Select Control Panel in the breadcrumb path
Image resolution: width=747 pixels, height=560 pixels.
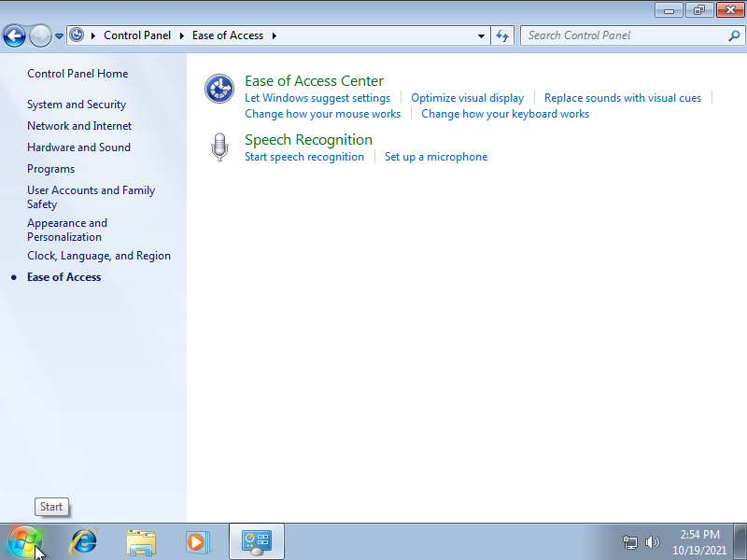[x=137, y=35]
